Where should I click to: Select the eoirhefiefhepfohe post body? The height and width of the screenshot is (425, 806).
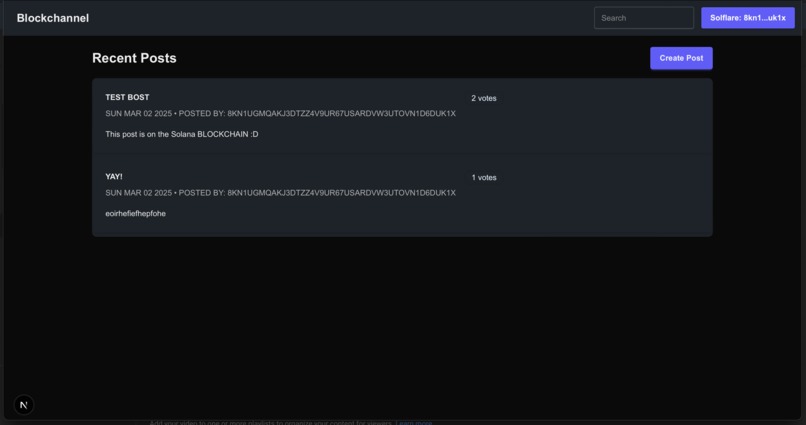(x=136, y=213)
